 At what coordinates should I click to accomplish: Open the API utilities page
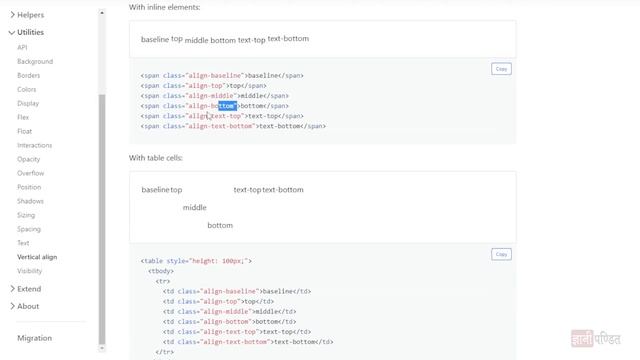click(22, 47)
